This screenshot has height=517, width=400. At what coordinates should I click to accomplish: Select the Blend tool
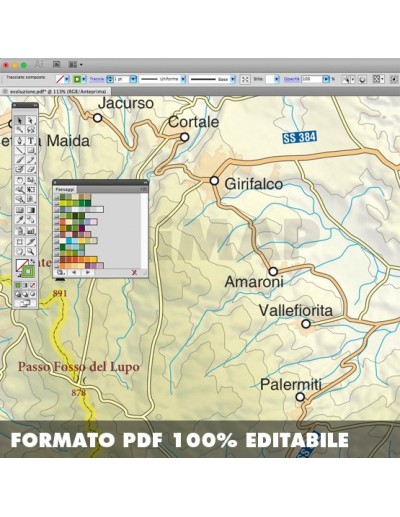(31, 220)
